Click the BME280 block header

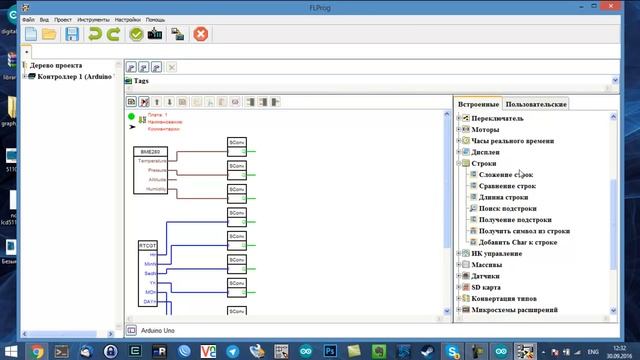click(150, 151)
